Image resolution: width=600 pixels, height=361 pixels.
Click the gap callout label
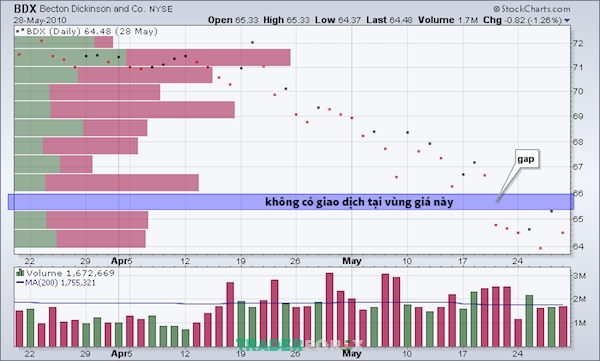526,159
